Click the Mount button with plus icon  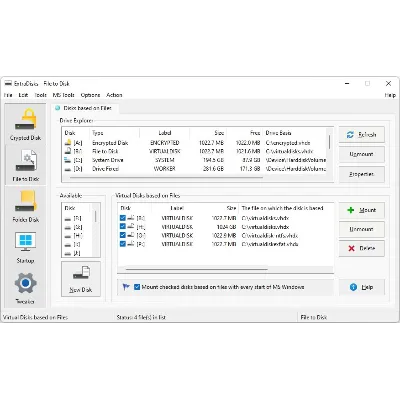coord(362,210)
